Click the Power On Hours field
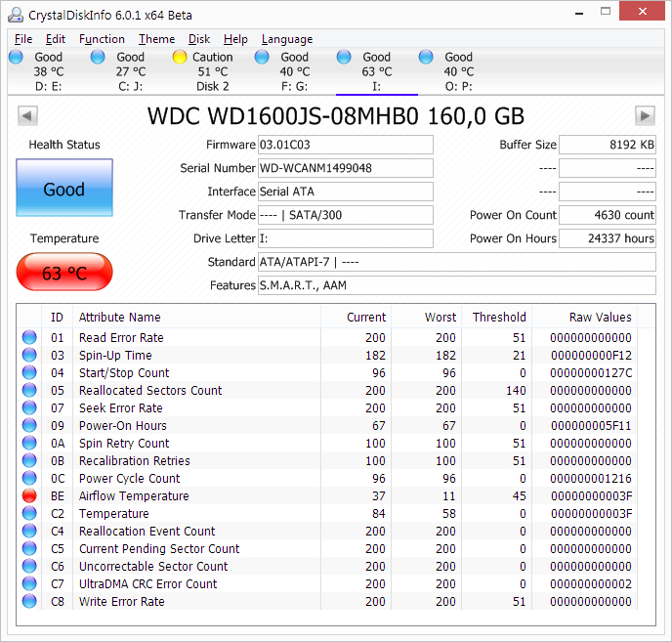672x642 pixels. point(608,238)
